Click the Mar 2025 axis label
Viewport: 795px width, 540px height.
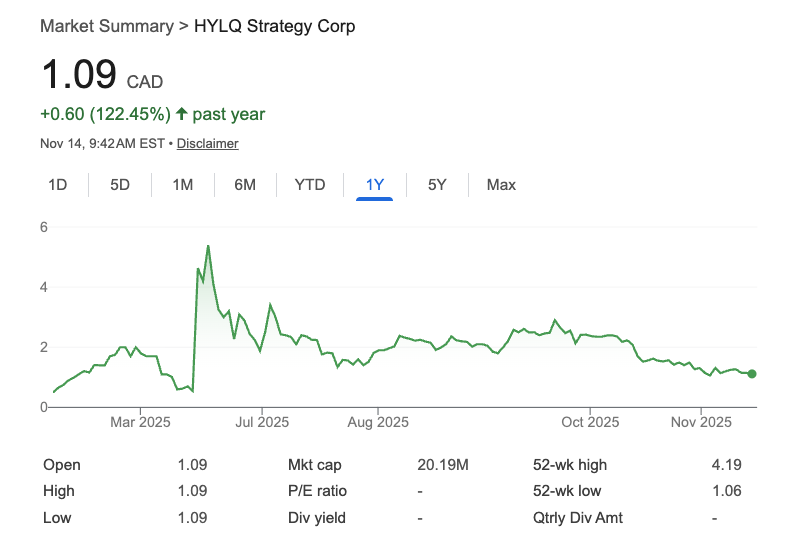point(140,422)
